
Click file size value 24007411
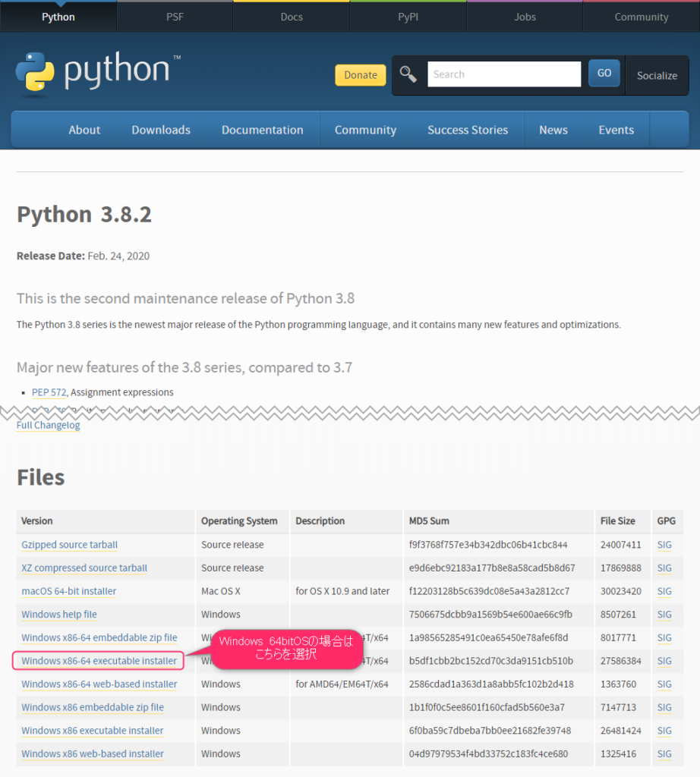(x=621, y=545)
